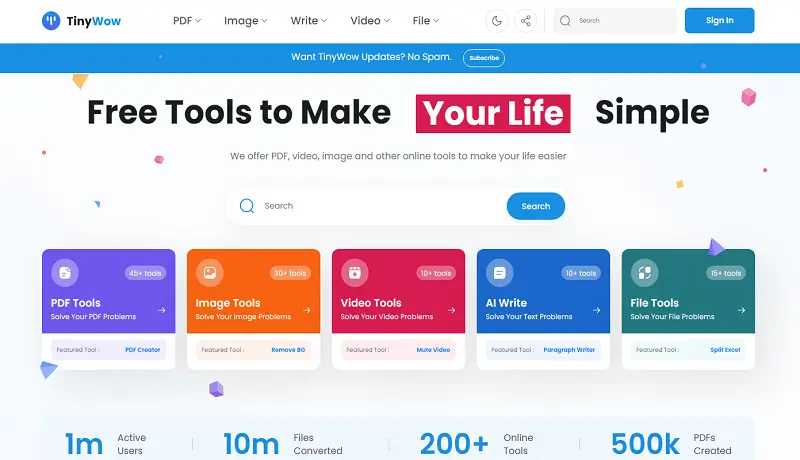800x460 pixels.
Task: Click the blue Sign In button
Action: coord(719,20)
